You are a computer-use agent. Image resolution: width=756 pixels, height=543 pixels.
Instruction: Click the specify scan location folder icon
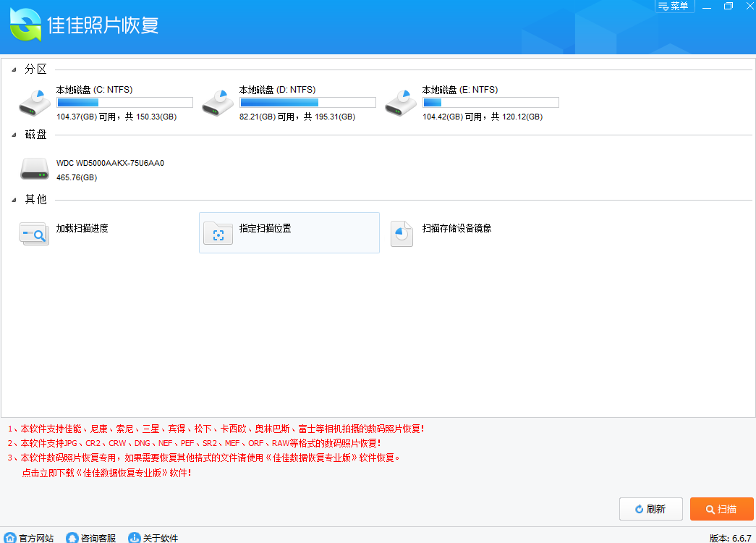(x=218, y=233)
